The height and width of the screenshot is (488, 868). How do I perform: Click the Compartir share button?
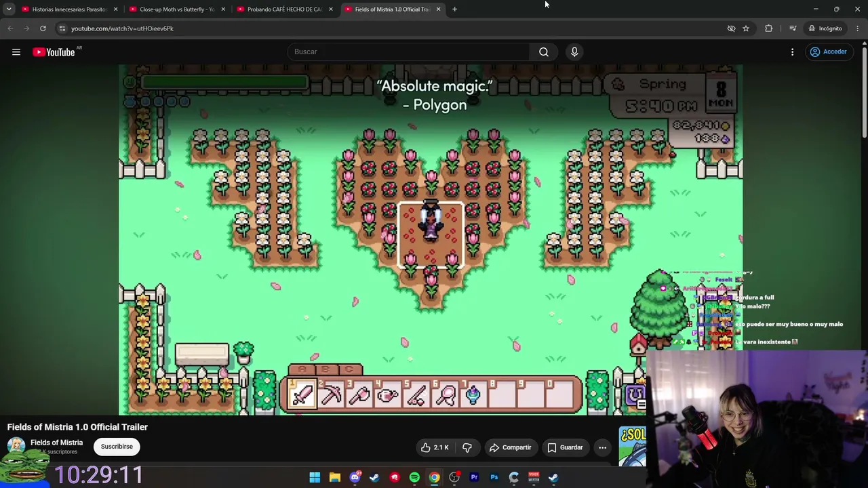tap(511, 447)
